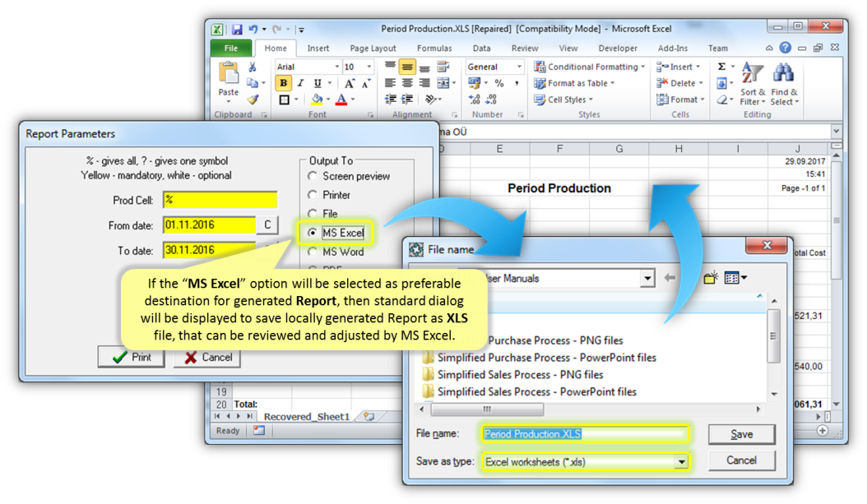
Task: Click the AutoSum sigma icon
Action: [721, 67]
